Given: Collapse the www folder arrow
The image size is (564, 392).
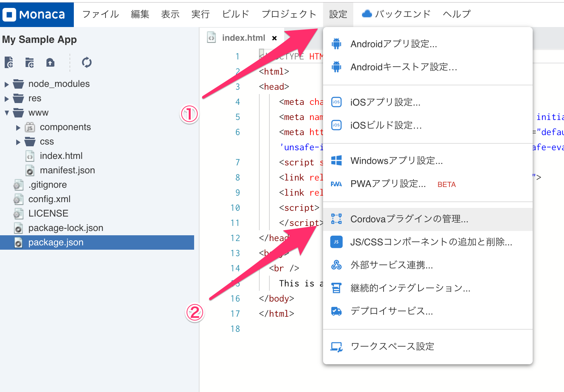Looking at the screenshot, I should (x=6, y=113).
